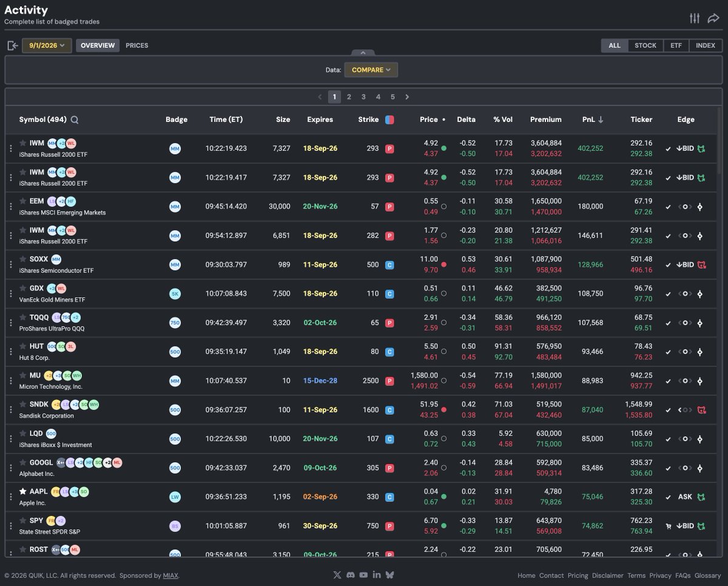Favorite SPY using its star
The image size is (728, 586).
point(22,520)
